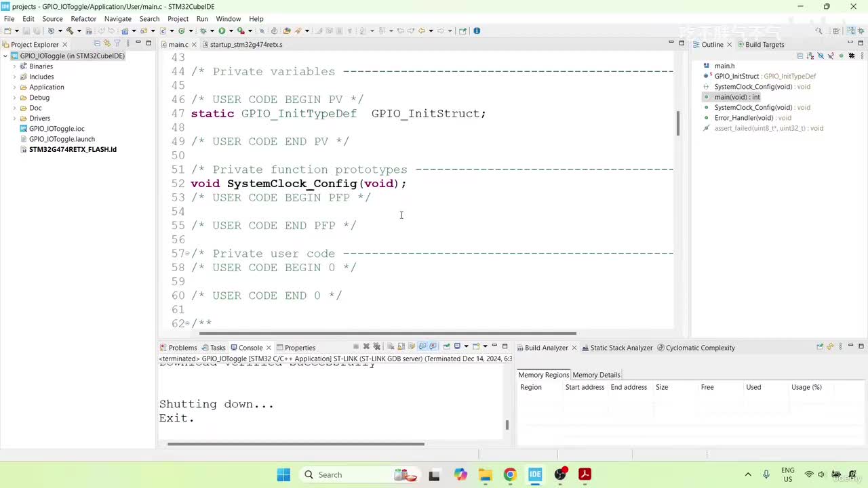Viewport: 868px width, 488px height.
Task: Toggle Hide Non-Public Members in Outline
Action: 841,56
